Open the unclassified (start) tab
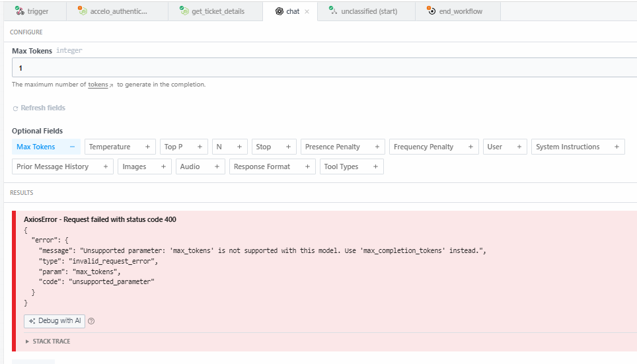The height and width of the screenshot is (364, 637). tap(367, 11)
